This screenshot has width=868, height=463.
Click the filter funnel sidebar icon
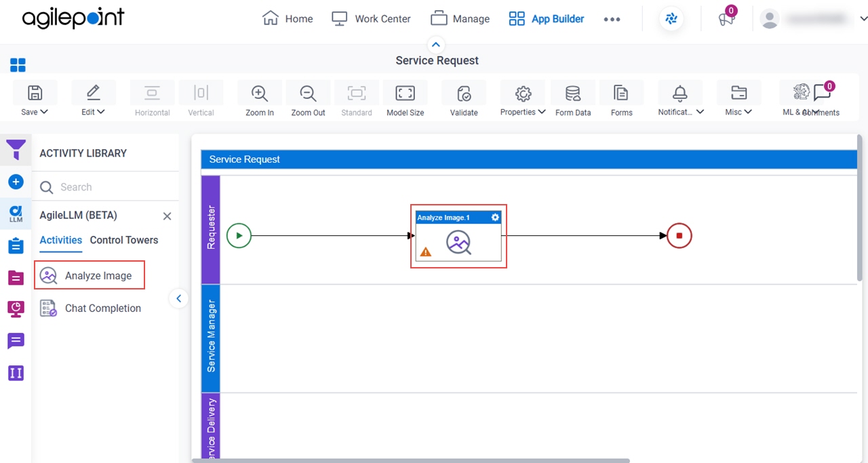16,150
